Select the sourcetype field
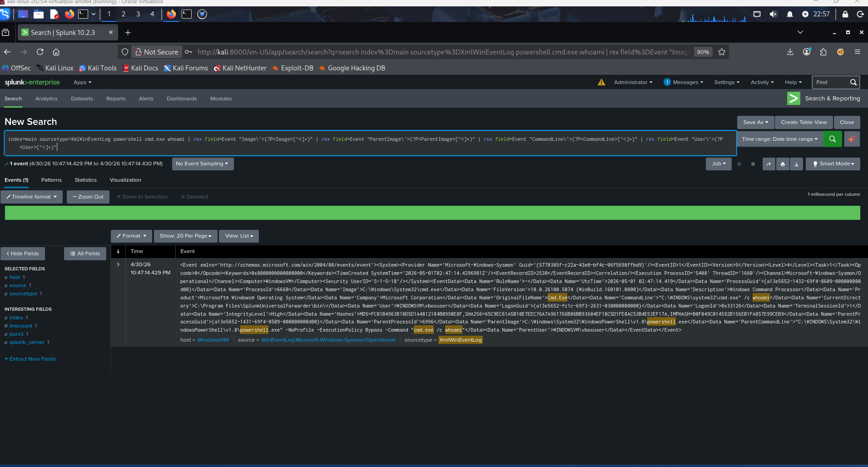Viewport: 868px width, 467px height. pyautogui.click(x=23, y=293)
